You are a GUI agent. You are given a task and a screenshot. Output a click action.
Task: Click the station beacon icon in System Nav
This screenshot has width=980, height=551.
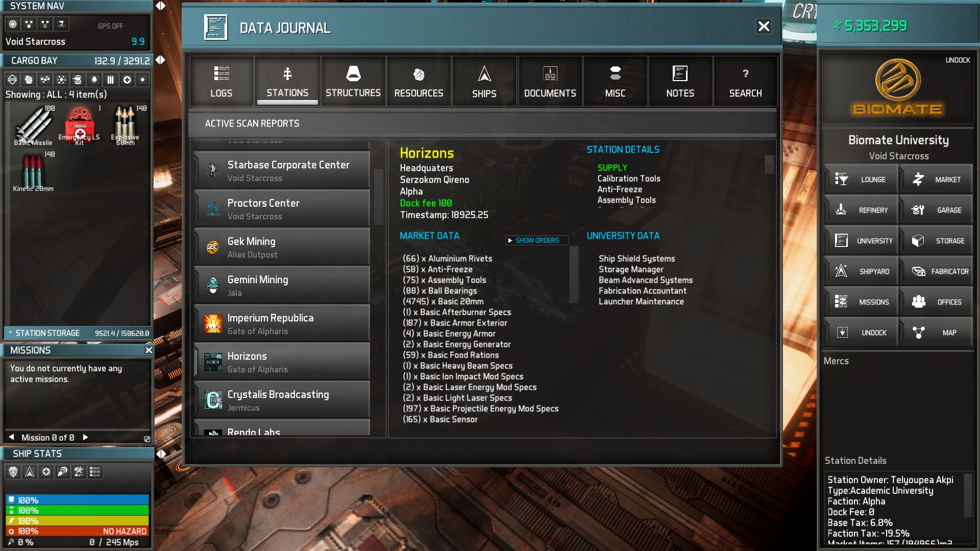[x=61, y=24]
